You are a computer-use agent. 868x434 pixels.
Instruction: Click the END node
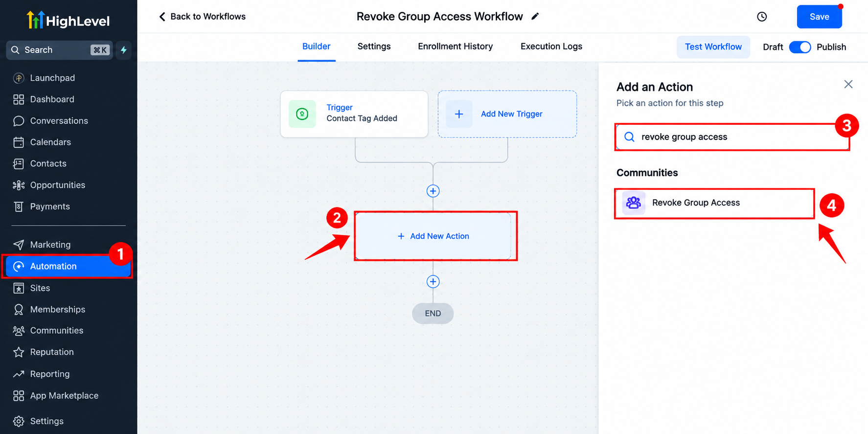click(433, 314)
